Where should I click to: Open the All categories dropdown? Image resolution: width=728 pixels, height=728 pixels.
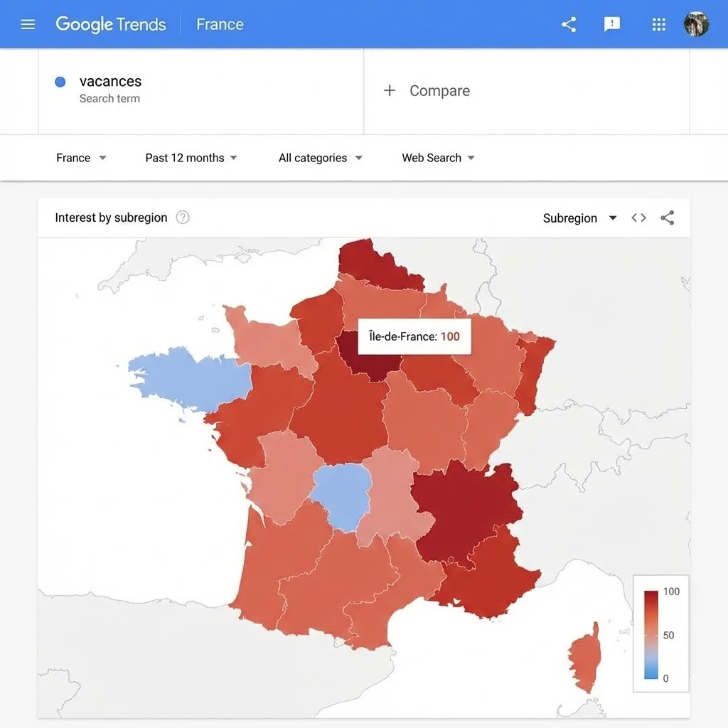pos(320,158)
